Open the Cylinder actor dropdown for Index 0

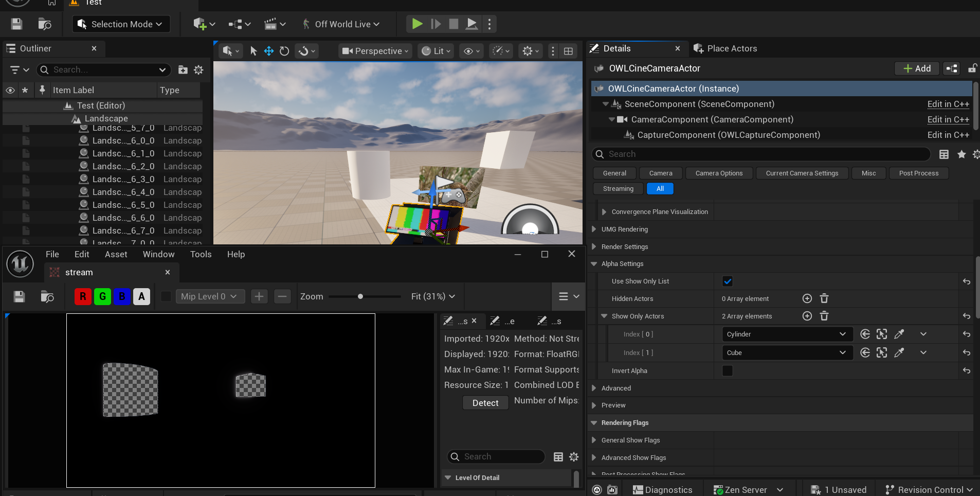click(x=787, y=334)
